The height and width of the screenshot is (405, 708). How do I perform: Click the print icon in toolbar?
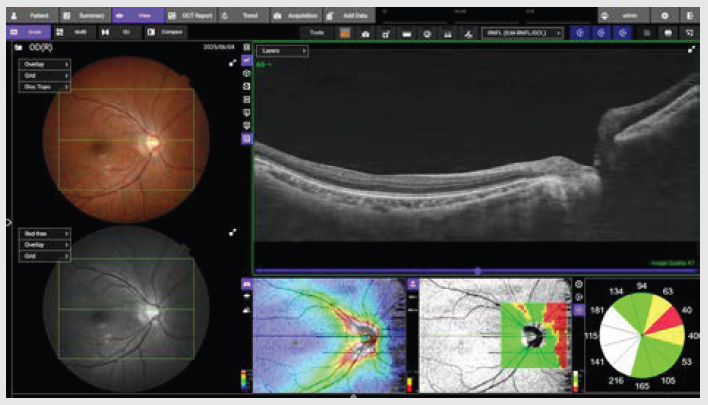pyautogui.click(x=667, y=33)
